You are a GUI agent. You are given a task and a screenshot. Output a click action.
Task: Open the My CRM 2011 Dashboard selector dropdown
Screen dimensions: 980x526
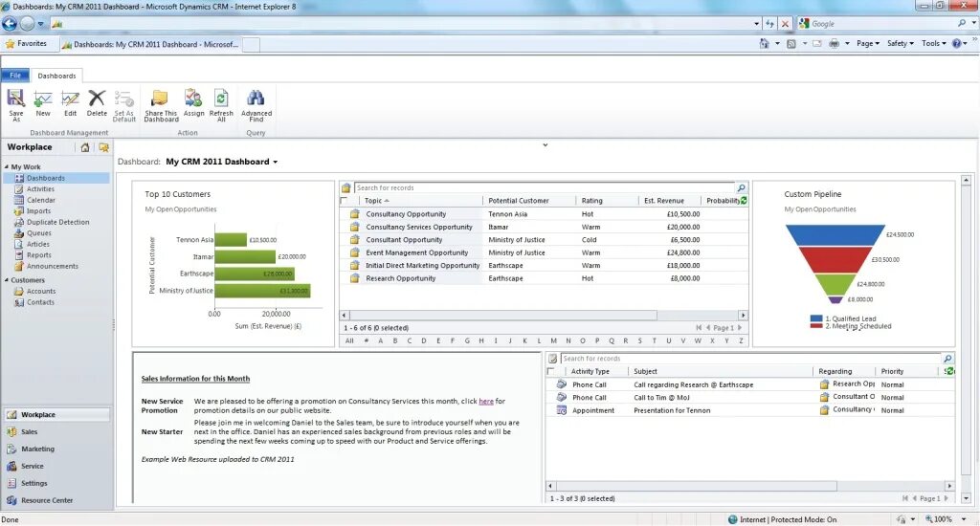(x=275, y=162)
